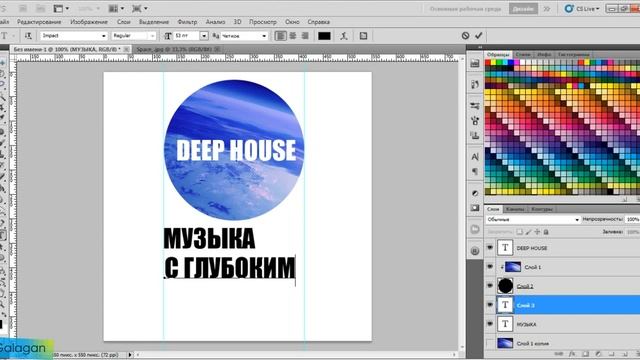Add a layer style via fx button

tap(572, 354)
